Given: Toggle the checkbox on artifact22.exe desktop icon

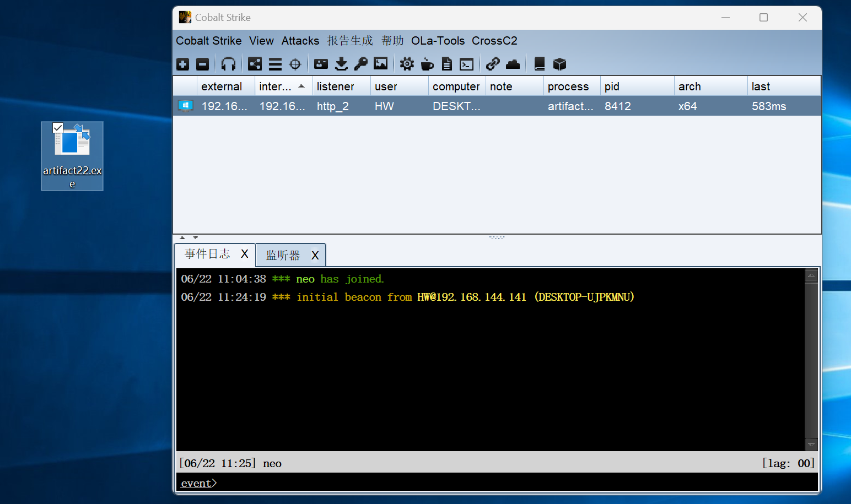Looking at the screenshot, I should pos(58,128).
